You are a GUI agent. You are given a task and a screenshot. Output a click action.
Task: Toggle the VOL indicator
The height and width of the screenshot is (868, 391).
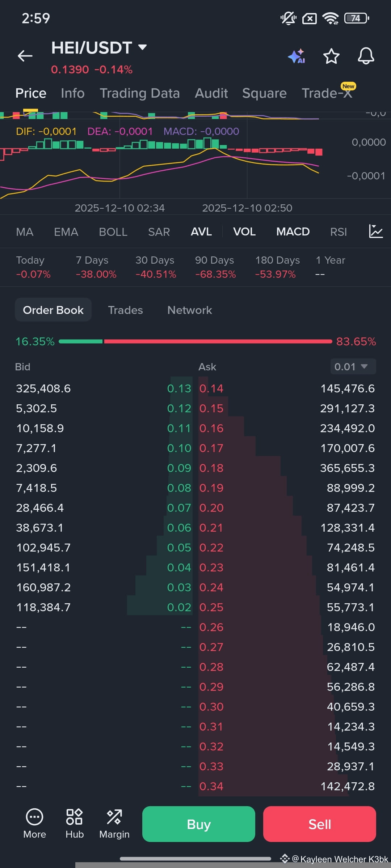244,231
